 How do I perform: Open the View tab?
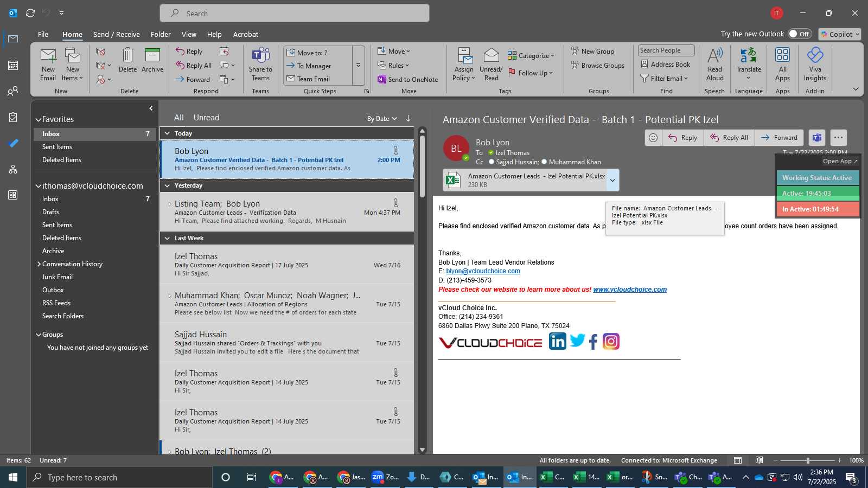pyautogui.click(x=189, y=34)
